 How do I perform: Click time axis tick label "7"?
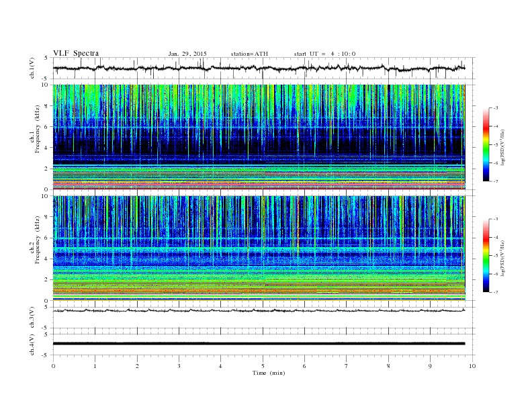click(347, 366)
